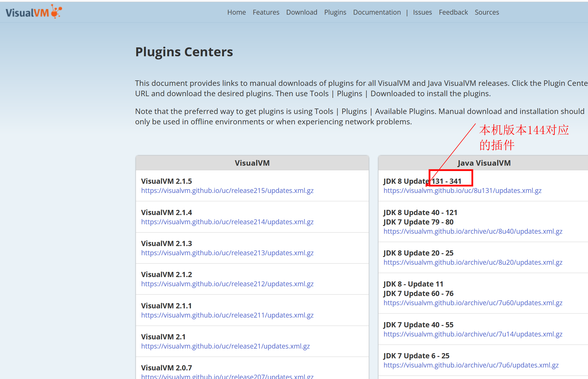Click the 'VisualVM 2.1' title

point(163,337)
